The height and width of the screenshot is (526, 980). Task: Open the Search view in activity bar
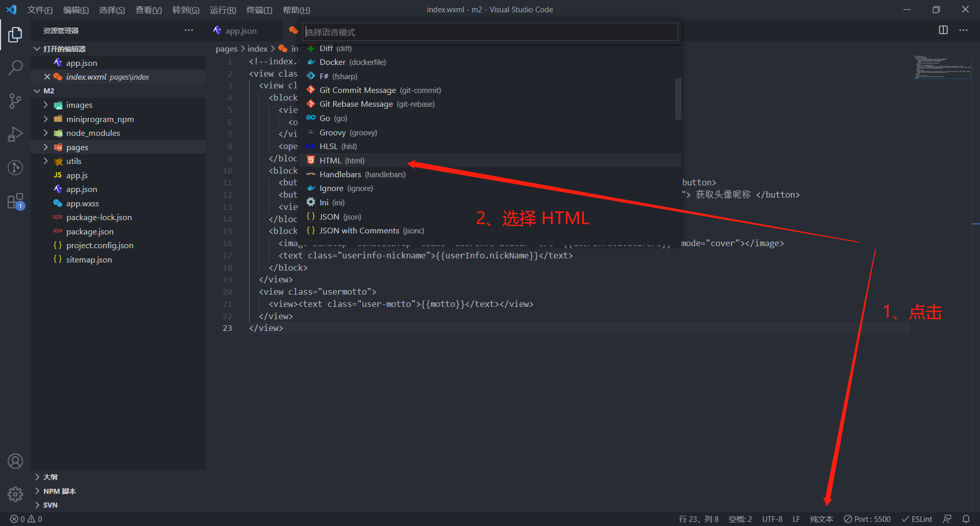pos(15,67)
